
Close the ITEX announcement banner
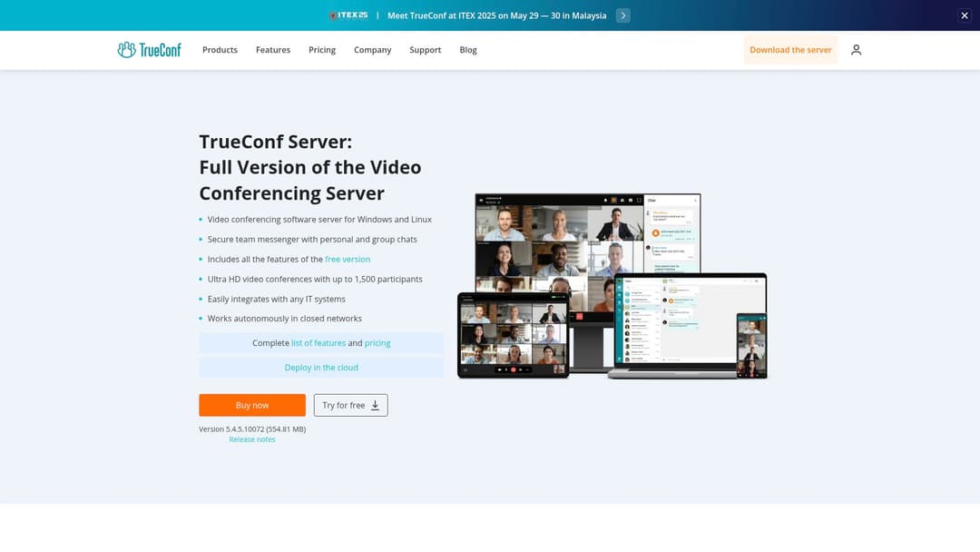click(965, 15)
